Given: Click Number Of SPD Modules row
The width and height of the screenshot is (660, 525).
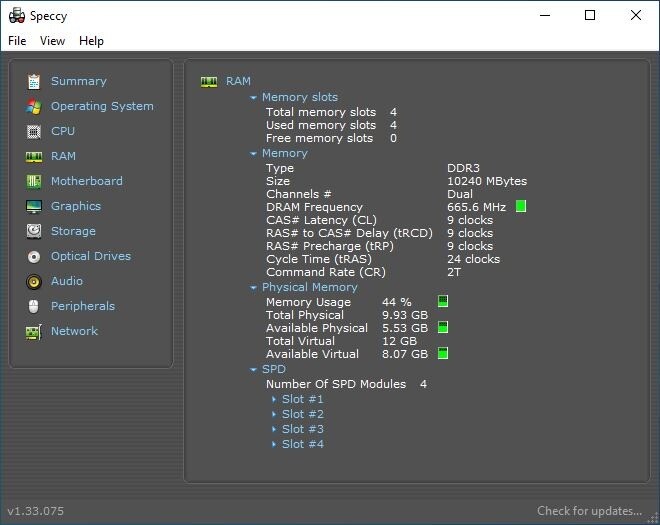Looking at the screenshot, I should tap(346, 384).
